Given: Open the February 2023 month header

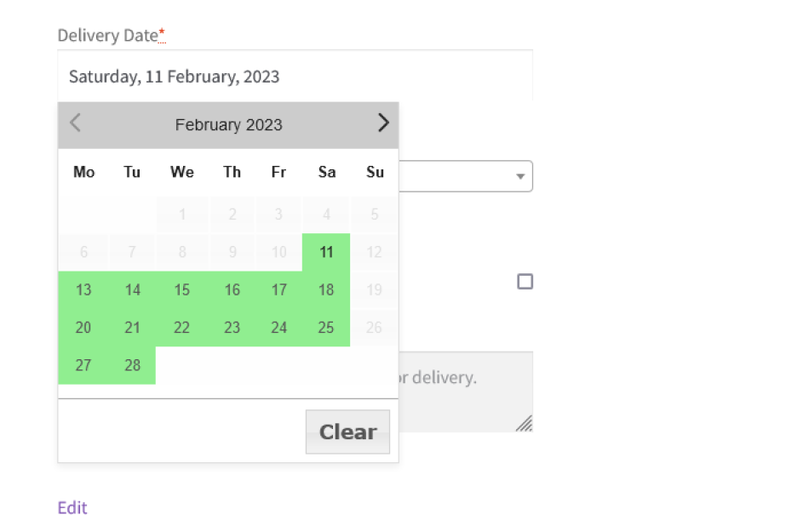Looking at the screenshot, I should [228, 123].
